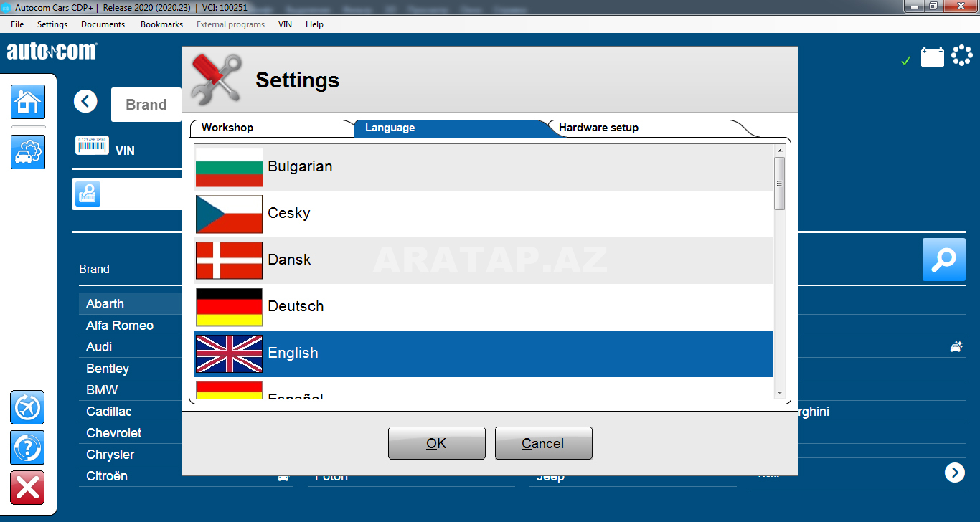Confirm settings with OK button
Screen dimensions: 980x522
(436, 443)
